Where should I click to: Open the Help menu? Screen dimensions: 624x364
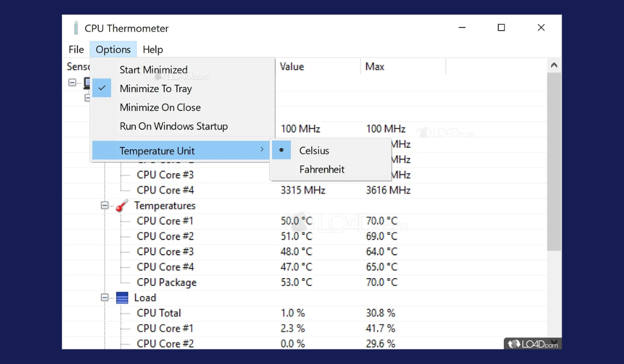(153, 49)
